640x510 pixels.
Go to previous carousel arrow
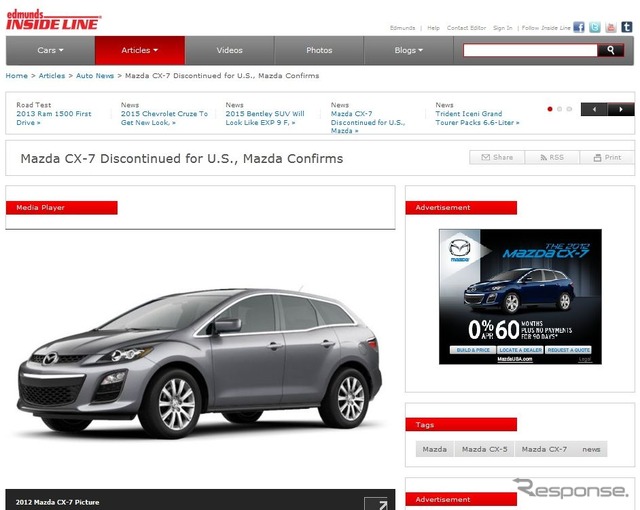(594, 109)
